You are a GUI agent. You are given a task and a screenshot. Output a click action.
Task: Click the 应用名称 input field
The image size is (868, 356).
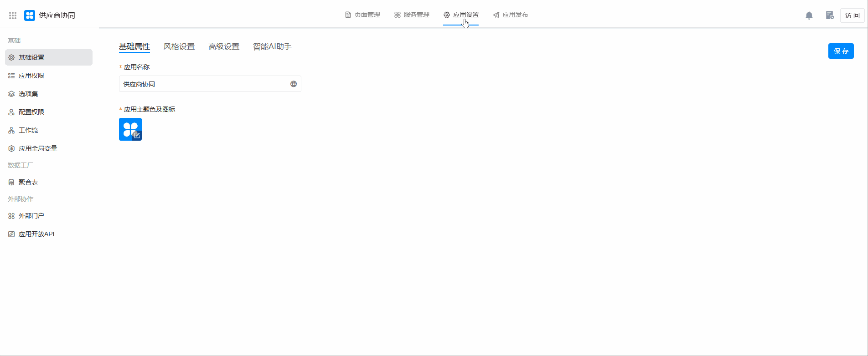pyautogui.click(x=203, y=84)
